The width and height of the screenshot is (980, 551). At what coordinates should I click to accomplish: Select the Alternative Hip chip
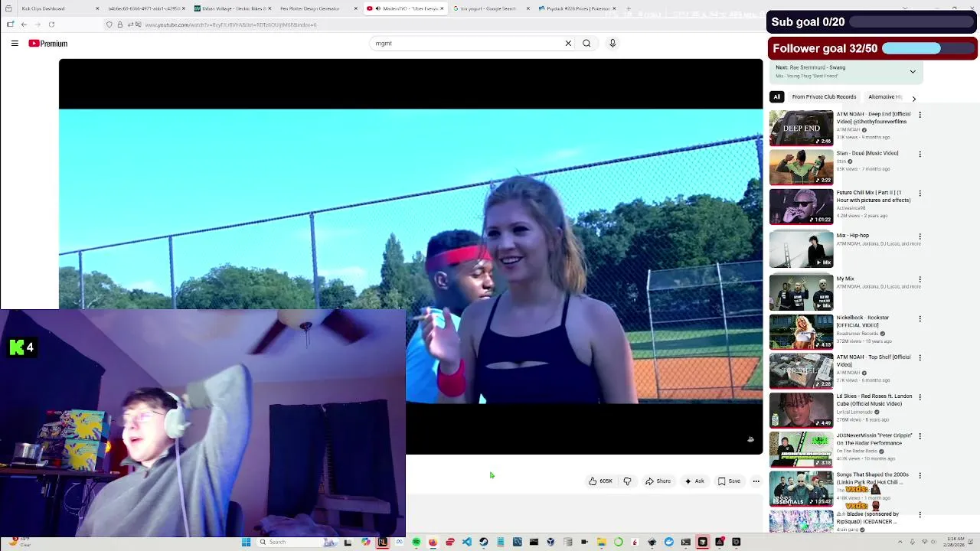[x=885, y=97]
